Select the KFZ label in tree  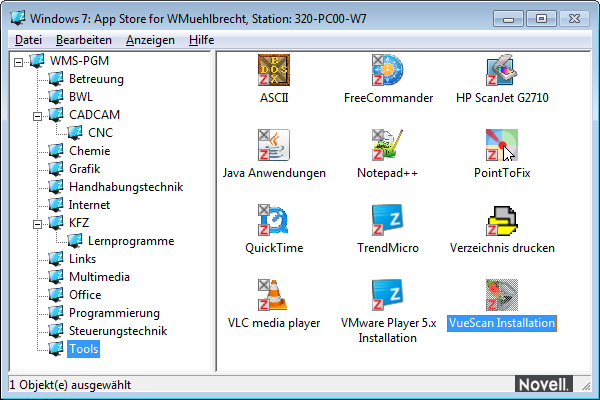tap(79, 223)
